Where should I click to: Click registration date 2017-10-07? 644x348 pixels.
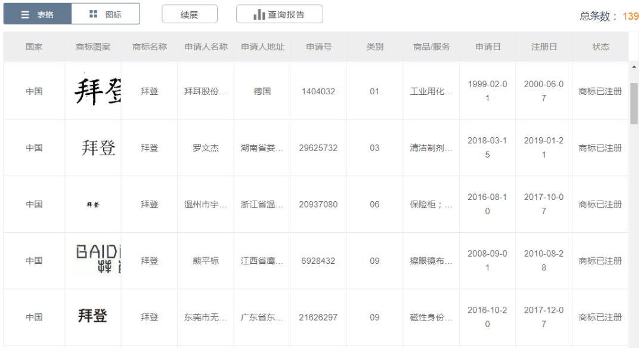click(544, 204)
